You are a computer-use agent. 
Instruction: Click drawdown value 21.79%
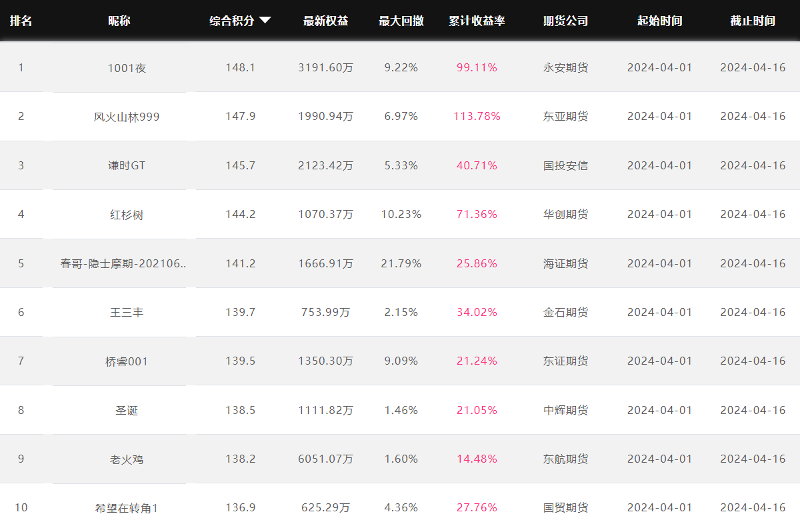tap(401, 263)
